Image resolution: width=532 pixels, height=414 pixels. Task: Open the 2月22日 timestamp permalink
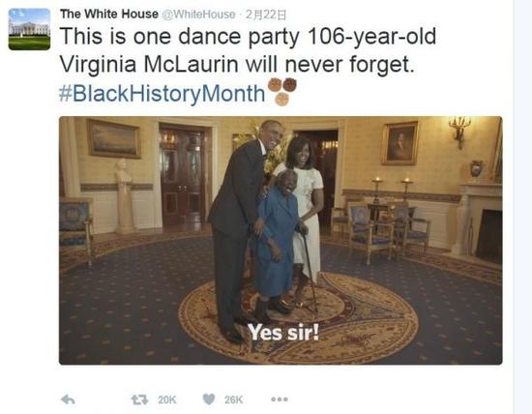click(266, 15)
